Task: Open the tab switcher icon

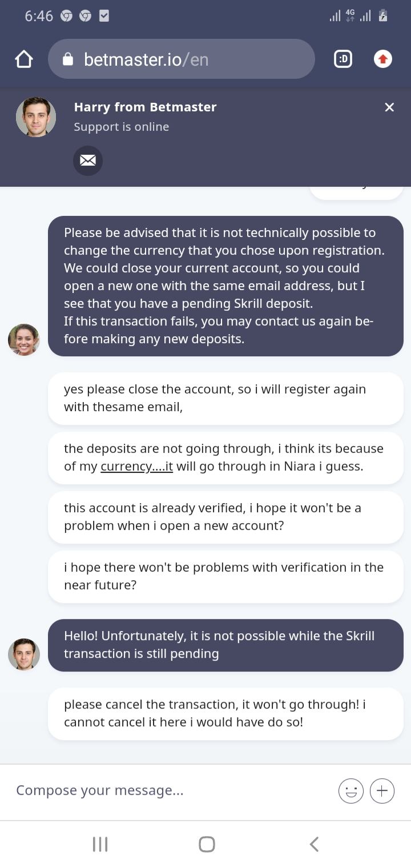Action: tap(342, 59)
